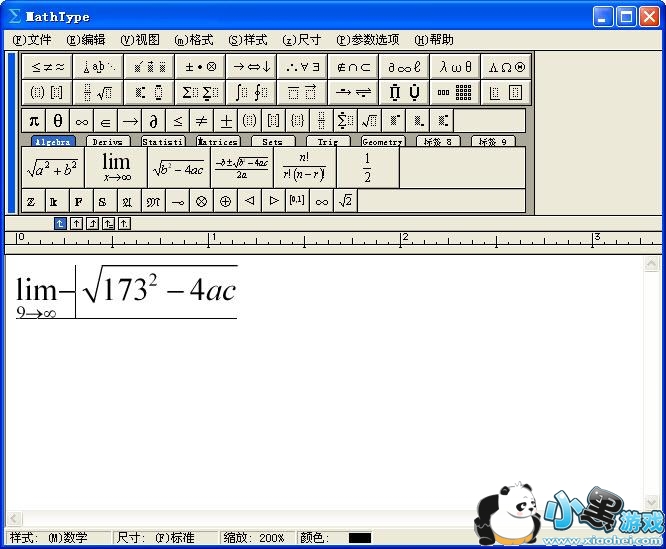Insert the right arrow from small bar
This screenshot has height=549, width=666.
pos(130,121)
